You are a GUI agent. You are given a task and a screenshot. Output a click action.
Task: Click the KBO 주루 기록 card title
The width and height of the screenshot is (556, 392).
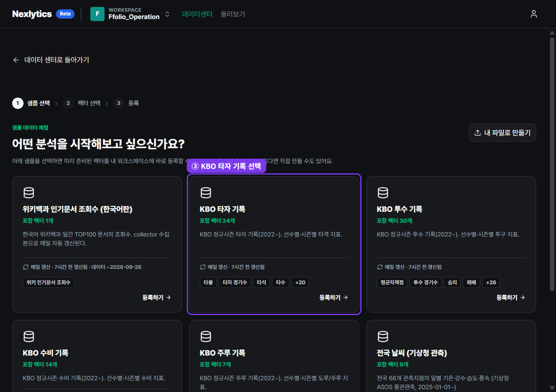(x=222, y=353)
